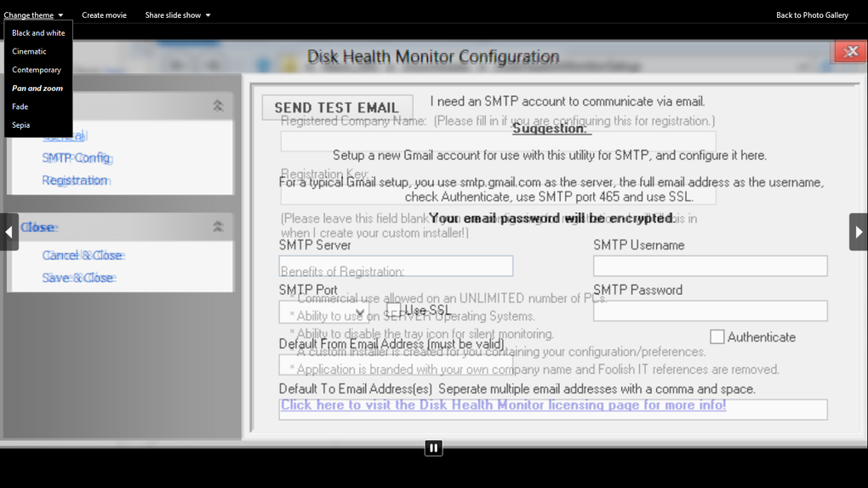Open the SMTP Config sidebar link

point(77,158)
